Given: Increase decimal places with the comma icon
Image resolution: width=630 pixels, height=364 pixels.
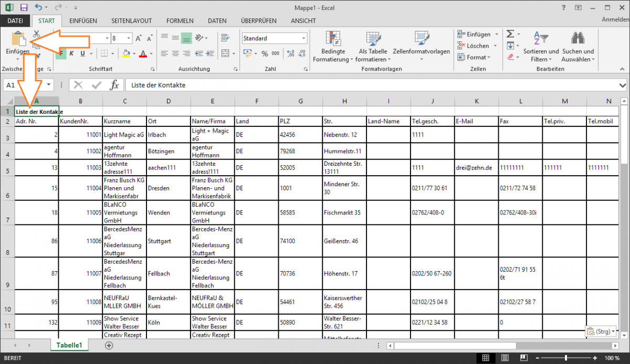Looking at the screenshot, I should point(291,53).
